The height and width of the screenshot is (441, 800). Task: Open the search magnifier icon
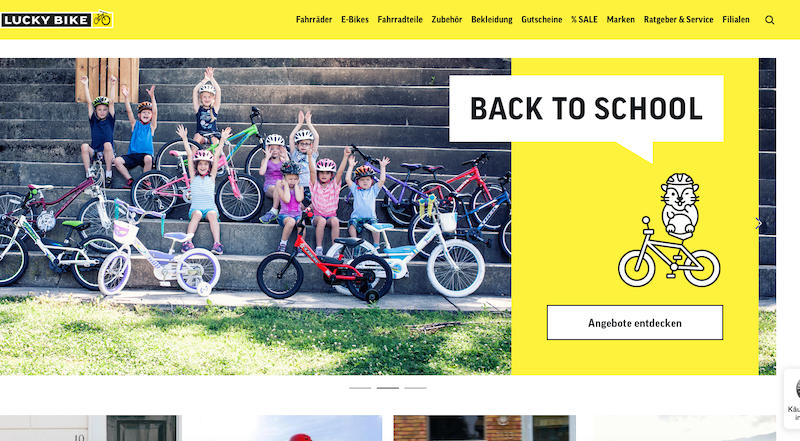(769, 20)
